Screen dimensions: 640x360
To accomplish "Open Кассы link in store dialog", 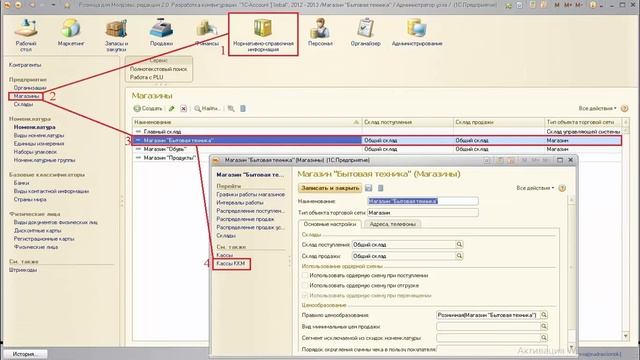I will point(224,255).
